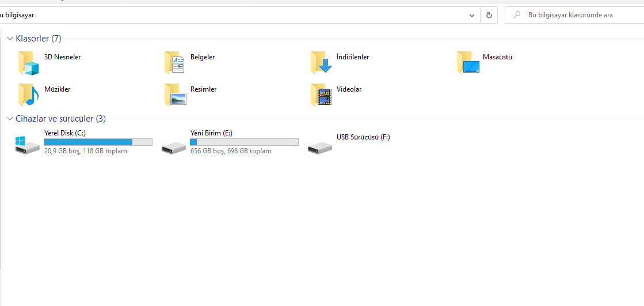Open the address bar history dropdown
This screenshot has width=644, height=306.
coord(472,16)
